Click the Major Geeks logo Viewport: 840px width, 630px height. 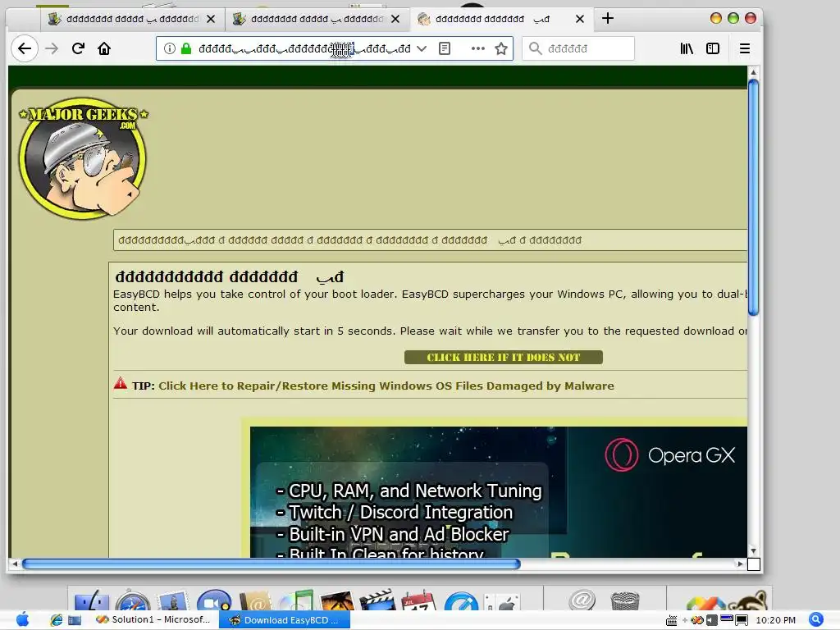click(x=83, y=158)
